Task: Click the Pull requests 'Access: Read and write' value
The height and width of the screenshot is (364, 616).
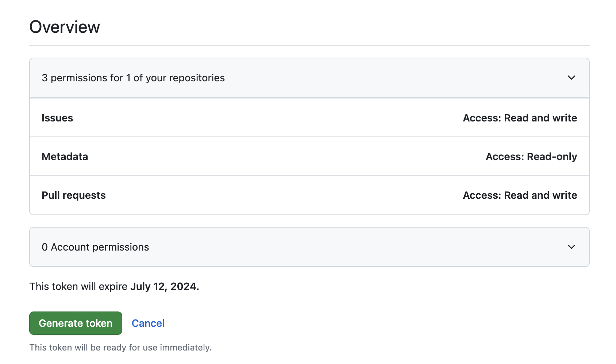Action: point(520,195)
